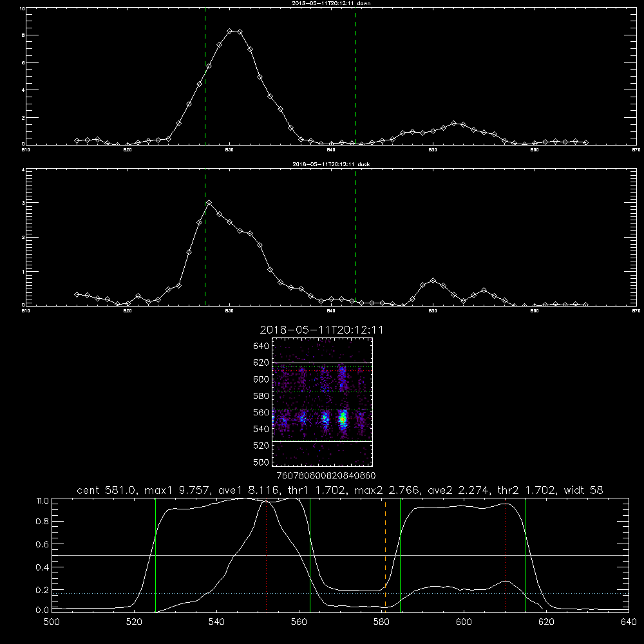Click the right green dashed line in the dawn plot
The width and height of the screenshot is (644, 644).
click(355, 76)
